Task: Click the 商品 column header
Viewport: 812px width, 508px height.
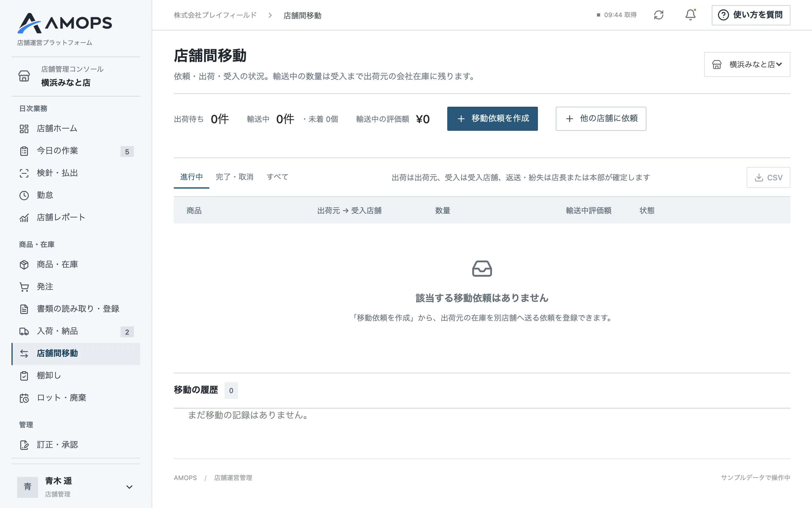Action: coord(194,211)
